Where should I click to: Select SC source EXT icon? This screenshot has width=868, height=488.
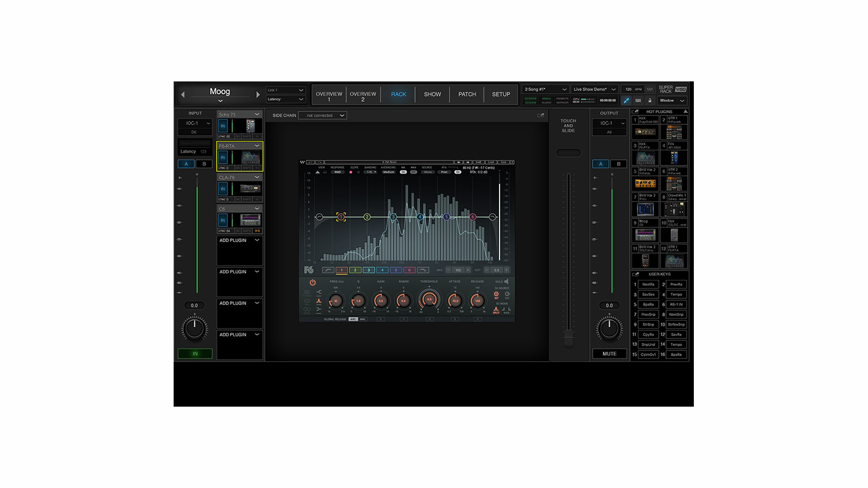(507, 294)
